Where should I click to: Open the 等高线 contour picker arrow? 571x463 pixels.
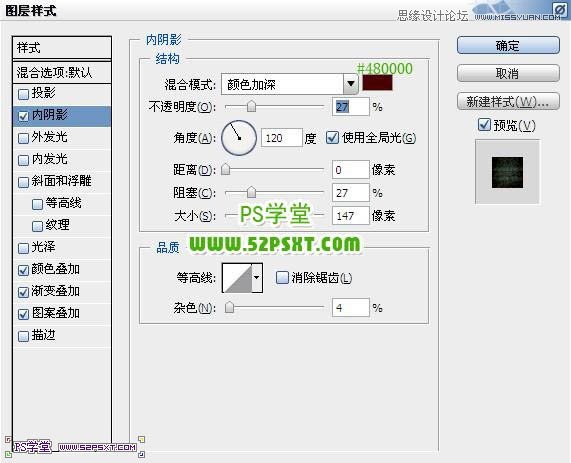[x=257, y=278]
